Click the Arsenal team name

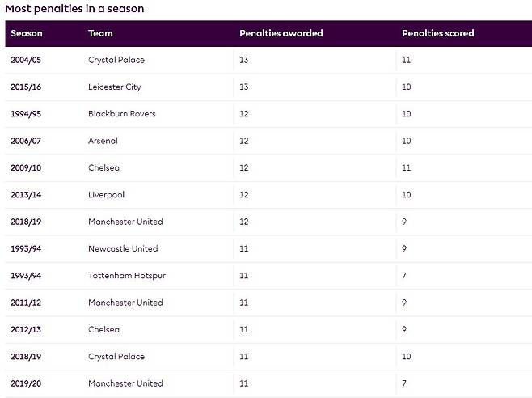tap(103, 141)
